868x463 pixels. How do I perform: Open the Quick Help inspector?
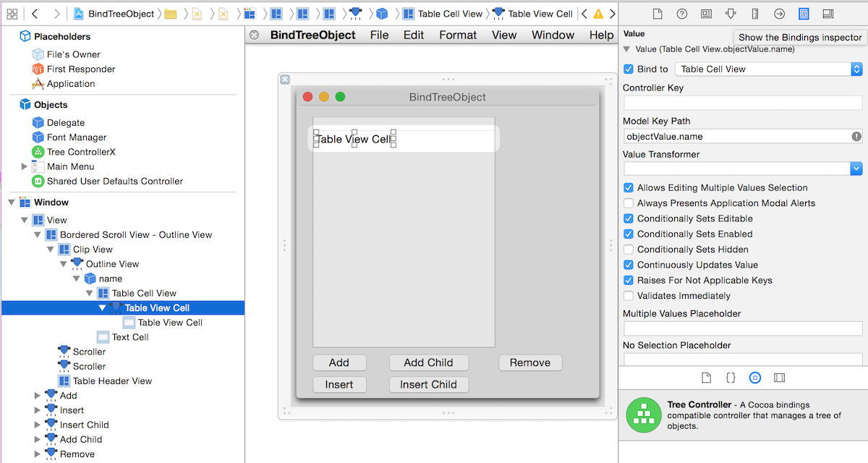tap(681, 14)
